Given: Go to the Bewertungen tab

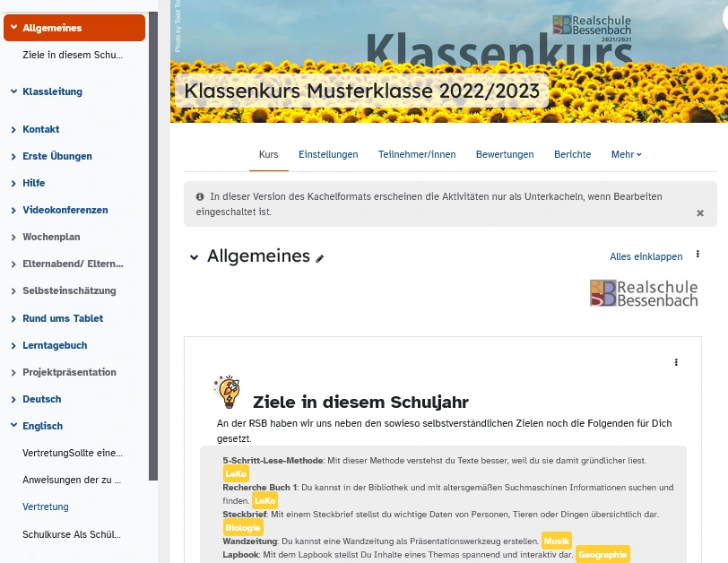Looking at the screenshot, I should 505,154.
